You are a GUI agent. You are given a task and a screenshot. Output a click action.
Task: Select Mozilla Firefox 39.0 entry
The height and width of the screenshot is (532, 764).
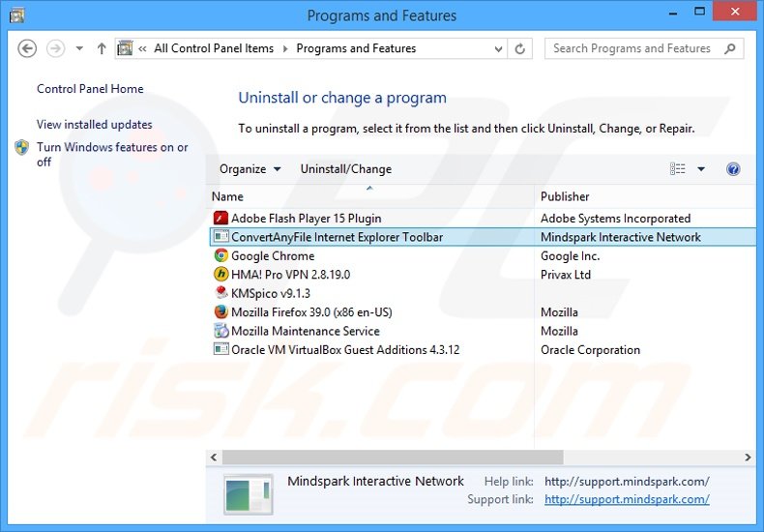click(x=311, y=312)
